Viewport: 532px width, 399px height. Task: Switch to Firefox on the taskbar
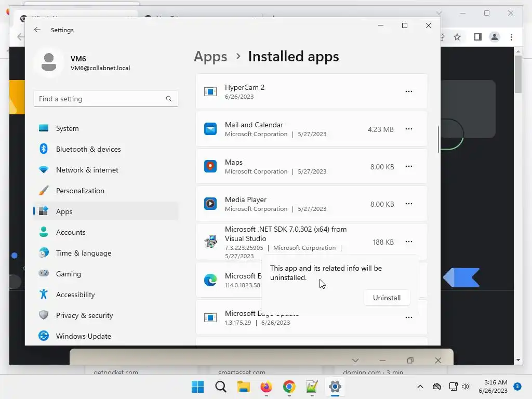pyautogui.click(x=266, y=387)
